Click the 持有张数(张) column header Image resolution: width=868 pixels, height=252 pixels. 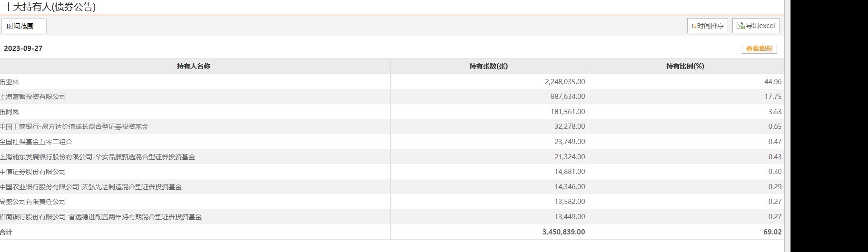coord(488,66)
